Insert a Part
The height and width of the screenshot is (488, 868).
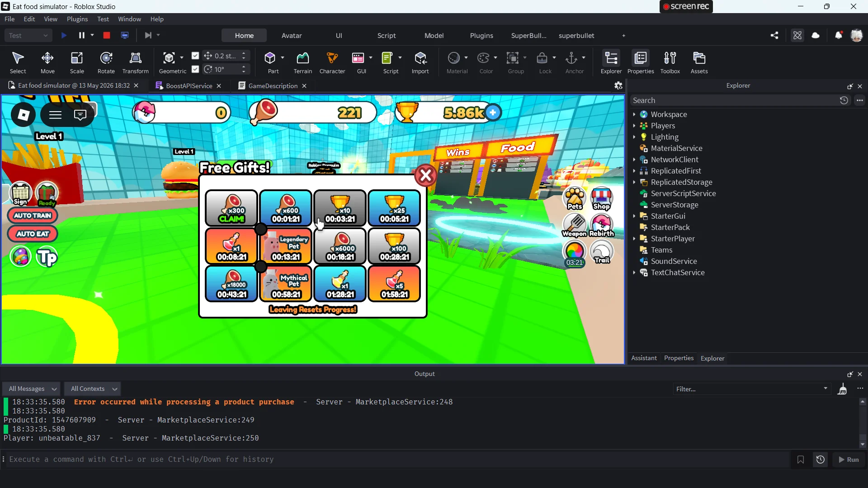click(270, 62)
